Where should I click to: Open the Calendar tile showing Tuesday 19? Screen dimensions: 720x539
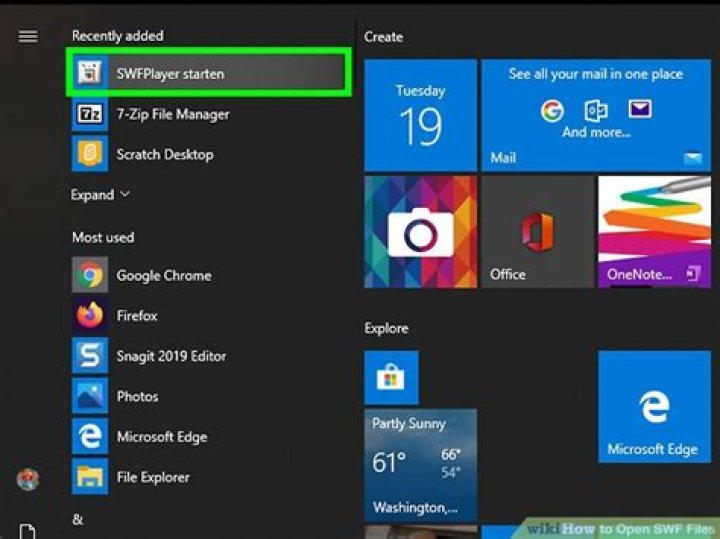pyautogui.click(x=419, y=114)
